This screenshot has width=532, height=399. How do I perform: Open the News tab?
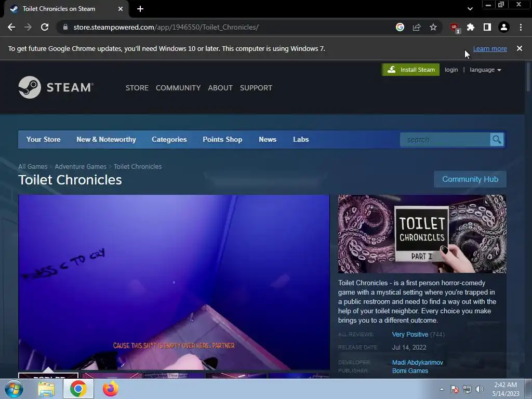tap(268, 139)
